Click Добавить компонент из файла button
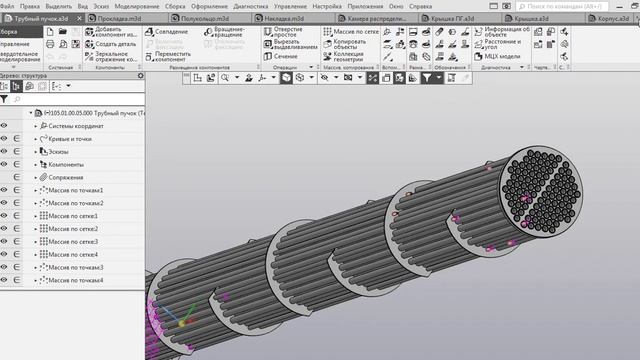This screenshot has height=360, width=640. coord(111,32)
